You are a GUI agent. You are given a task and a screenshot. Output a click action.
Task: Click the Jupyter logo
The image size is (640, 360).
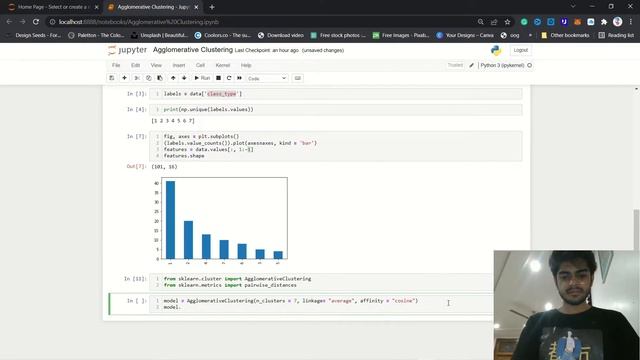coord(127,50)
